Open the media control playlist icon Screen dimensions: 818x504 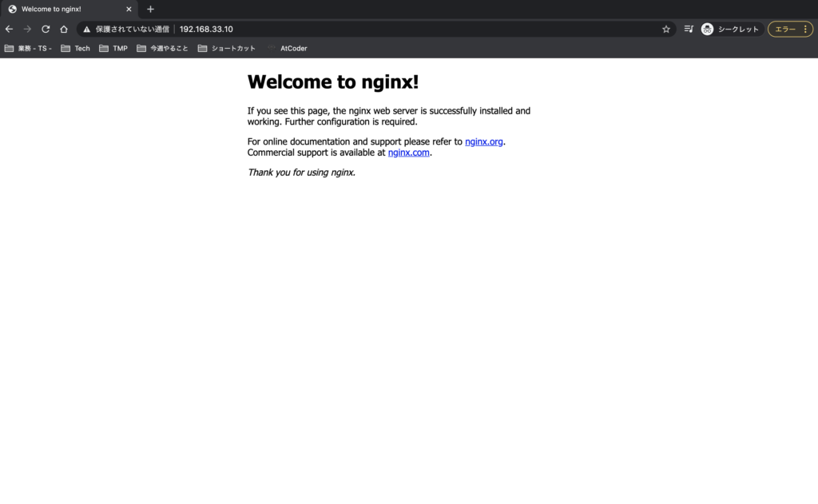[x=689, y=30]
